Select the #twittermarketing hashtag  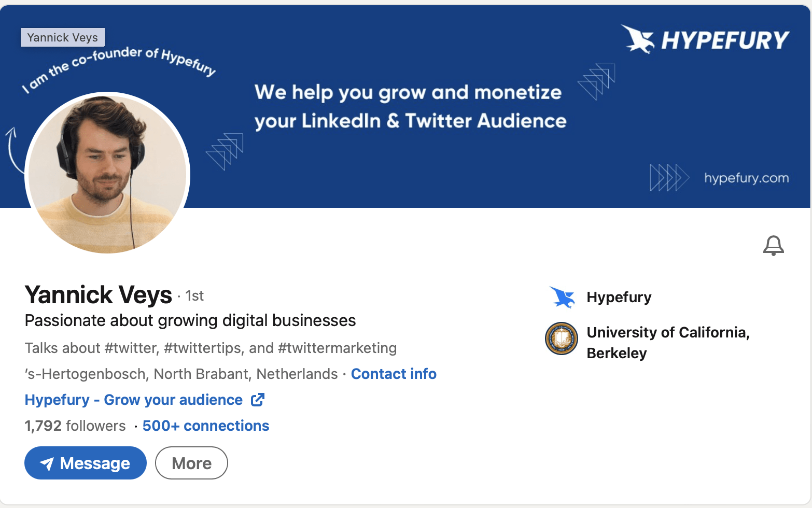[x=337, y=348]
